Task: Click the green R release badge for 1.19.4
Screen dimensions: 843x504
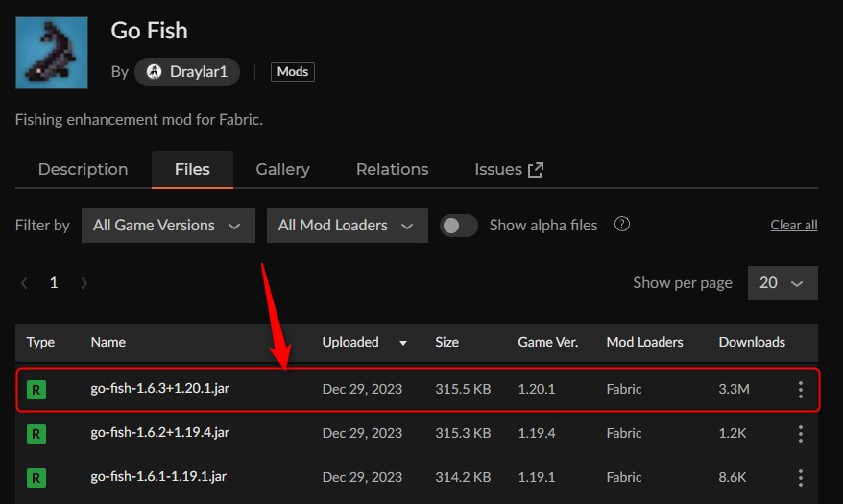Action: tap(36, 434)
